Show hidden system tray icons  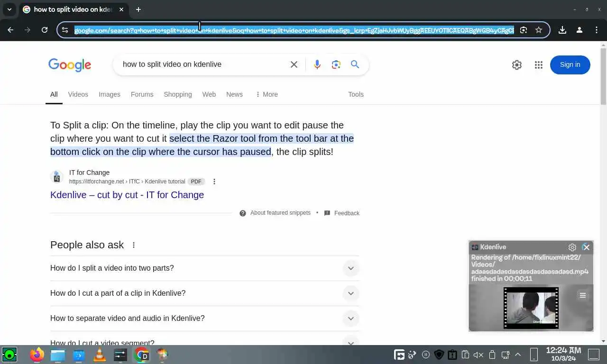pos(518,355)
